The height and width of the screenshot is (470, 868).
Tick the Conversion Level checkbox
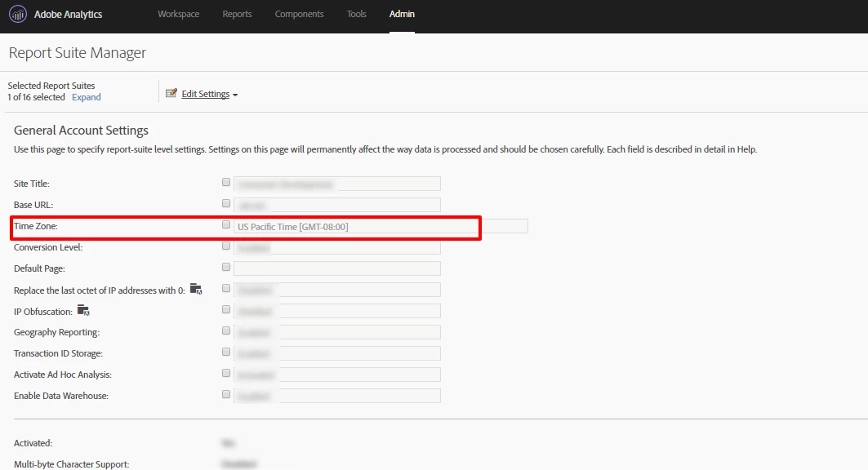coord(226,246)
